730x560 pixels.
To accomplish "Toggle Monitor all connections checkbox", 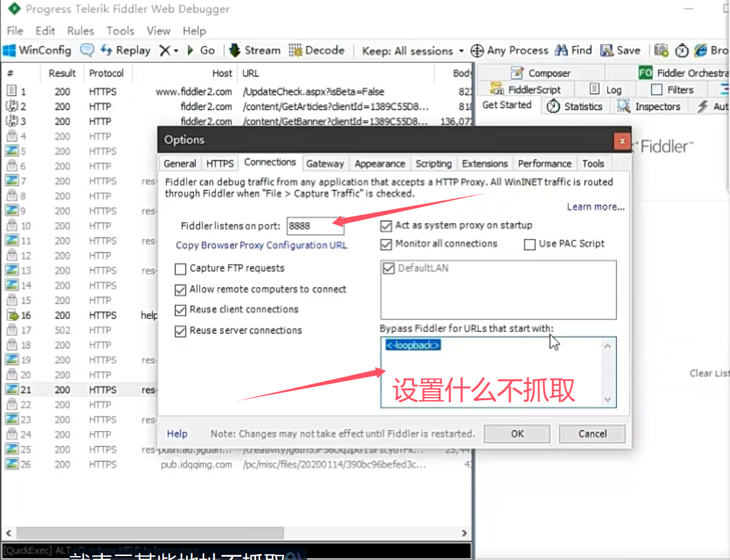I will click(386, 244).
